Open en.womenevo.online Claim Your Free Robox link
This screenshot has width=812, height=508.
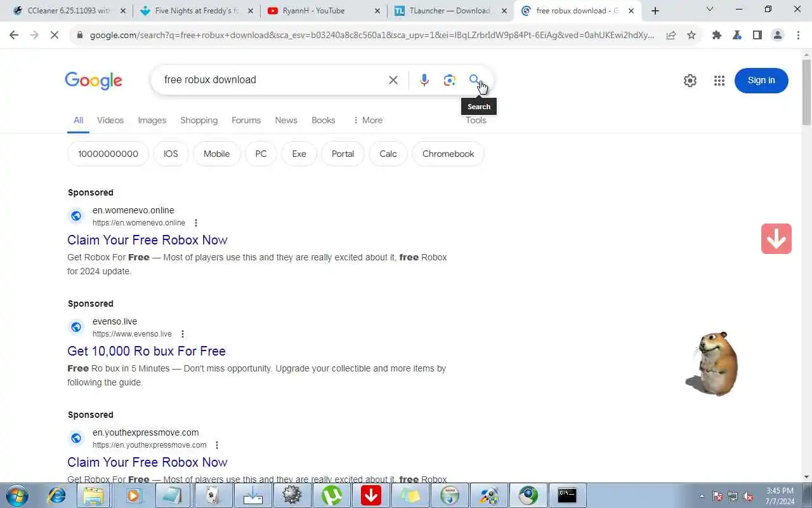pyautogui.click(x=147, y=240)
